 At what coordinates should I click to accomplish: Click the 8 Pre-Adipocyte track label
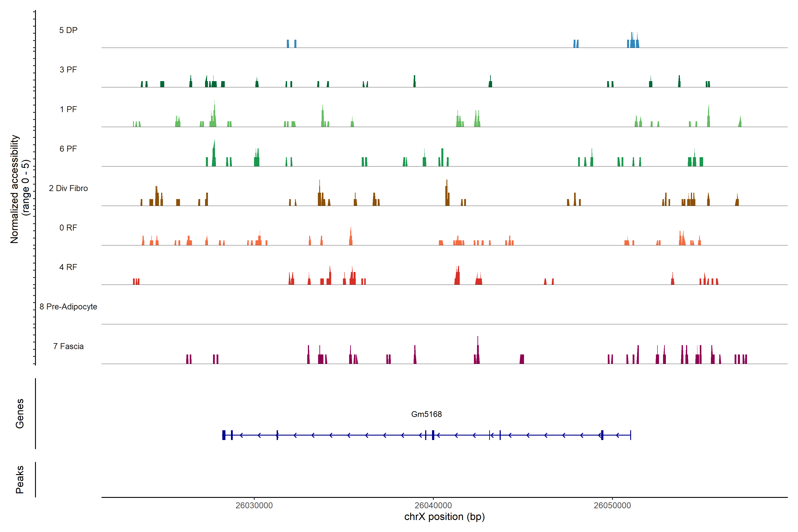[68, 307]
